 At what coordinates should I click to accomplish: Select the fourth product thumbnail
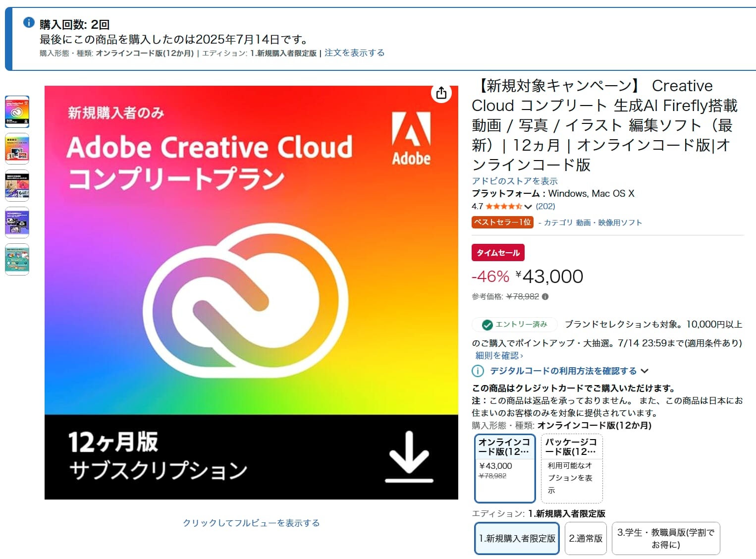tap(17, 223)
